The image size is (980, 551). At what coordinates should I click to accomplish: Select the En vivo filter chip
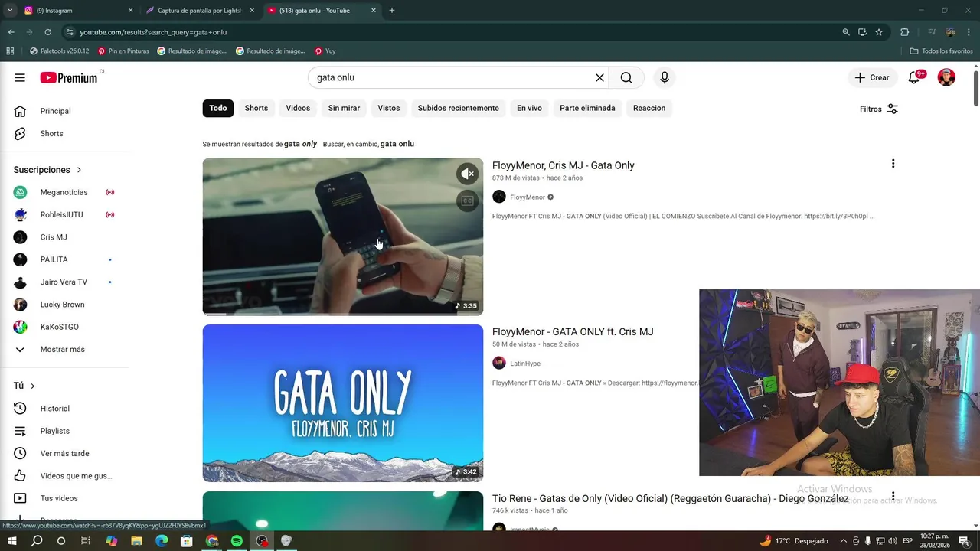529,108
